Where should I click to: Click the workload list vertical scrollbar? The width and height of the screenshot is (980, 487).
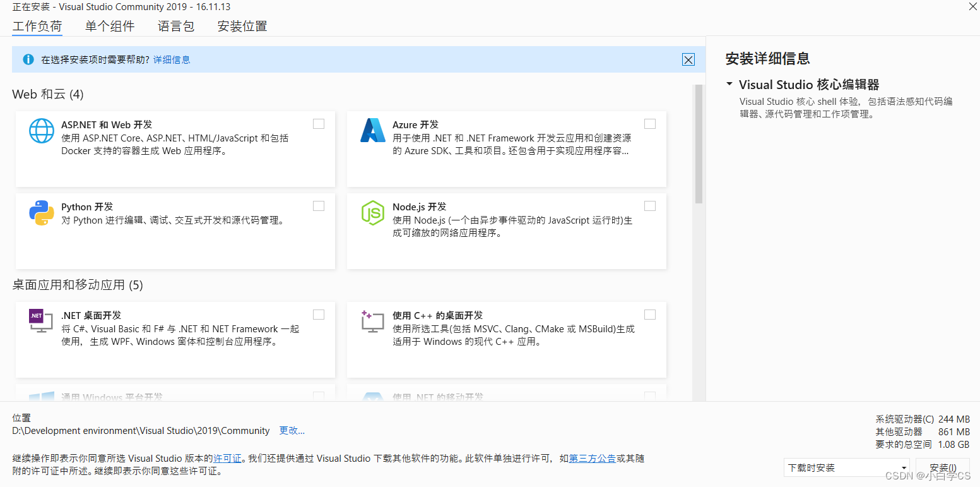point(699,144)
